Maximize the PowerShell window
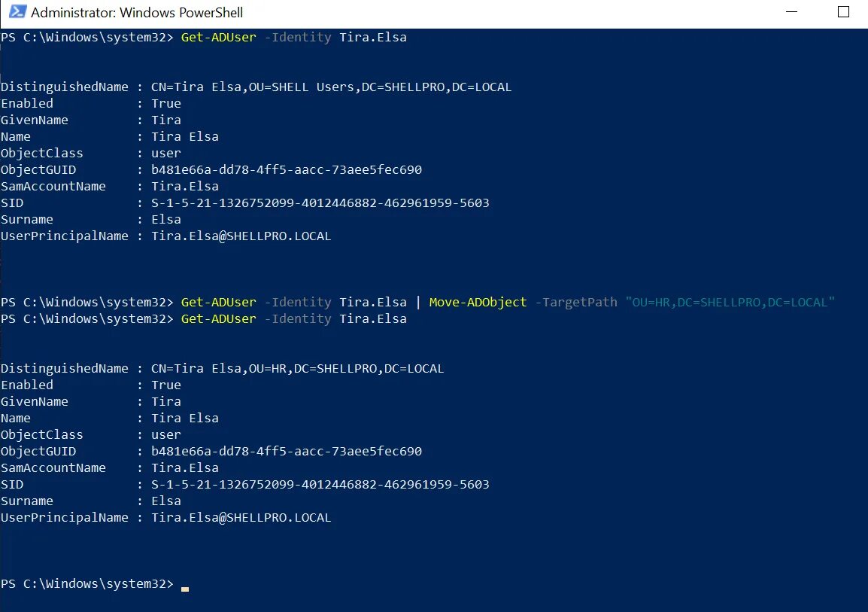 click(843, 13)
